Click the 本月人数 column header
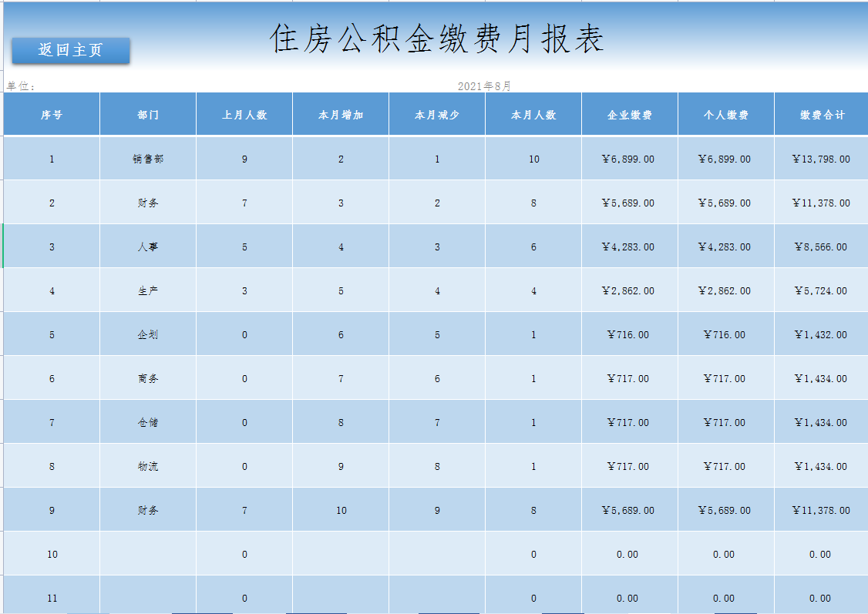 [532, 113]
